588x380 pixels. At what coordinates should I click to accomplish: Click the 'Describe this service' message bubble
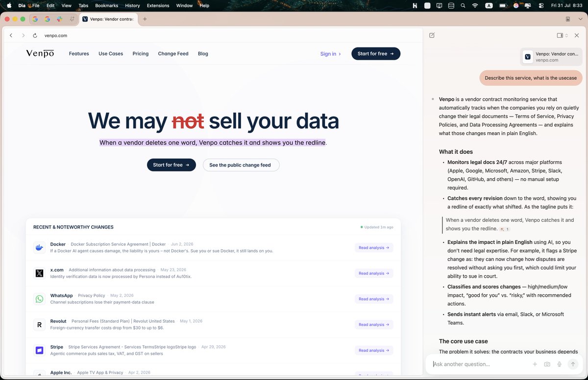[531, 78]
